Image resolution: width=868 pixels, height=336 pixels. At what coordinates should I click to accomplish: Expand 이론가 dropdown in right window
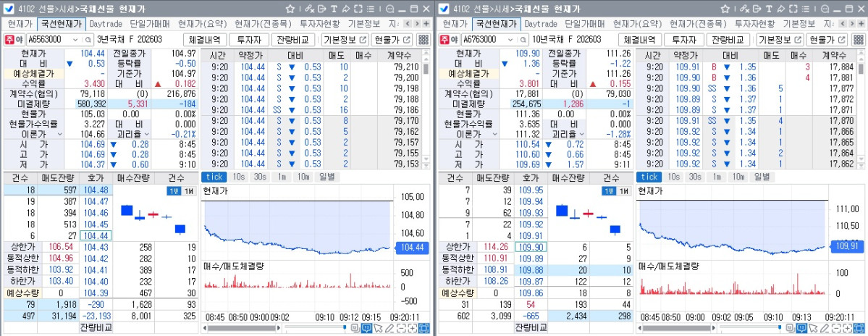pyautogui.click(x=495, y=134)
